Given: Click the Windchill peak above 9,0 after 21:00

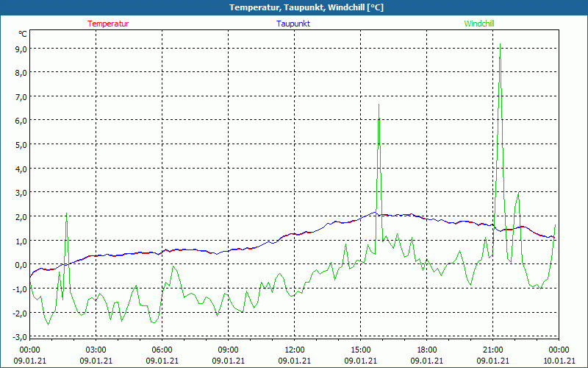Looking at the screenshot, I should [500, 44].
